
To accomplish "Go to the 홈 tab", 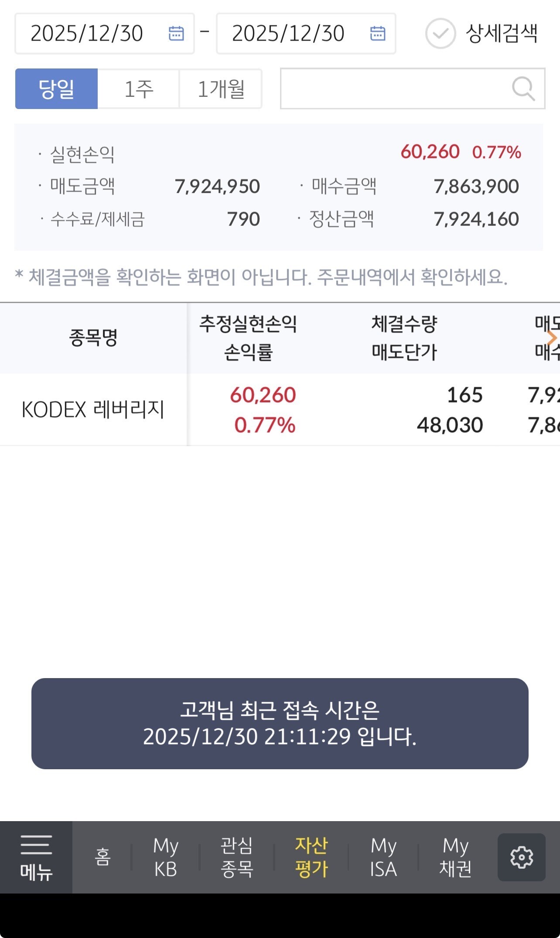I will 102,857.
